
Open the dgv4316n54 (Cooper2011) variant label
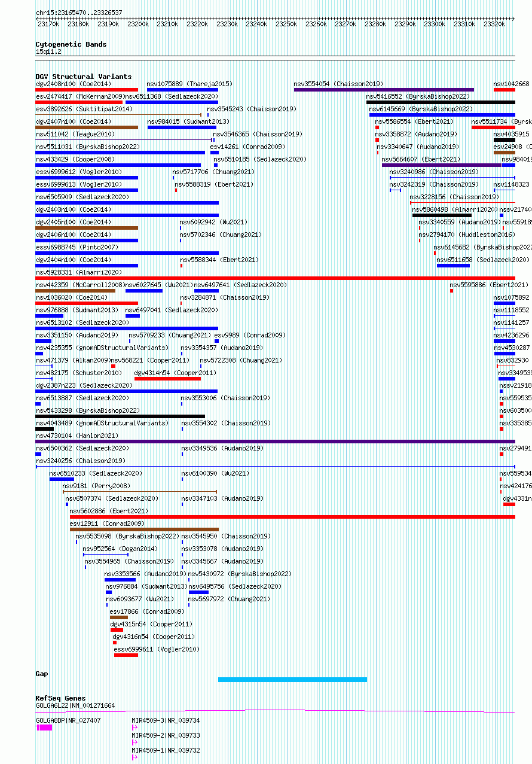(x=154, y=637)
